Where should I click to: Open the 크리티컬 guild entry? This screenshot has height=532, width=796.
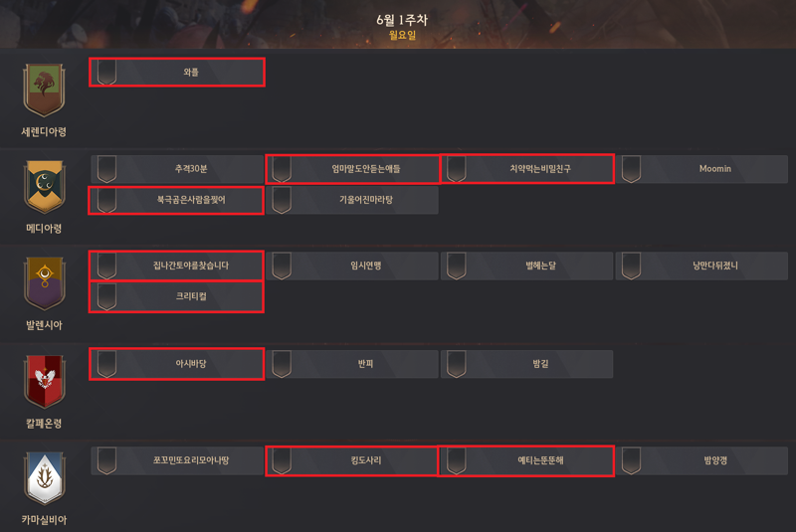pos(177,296)
